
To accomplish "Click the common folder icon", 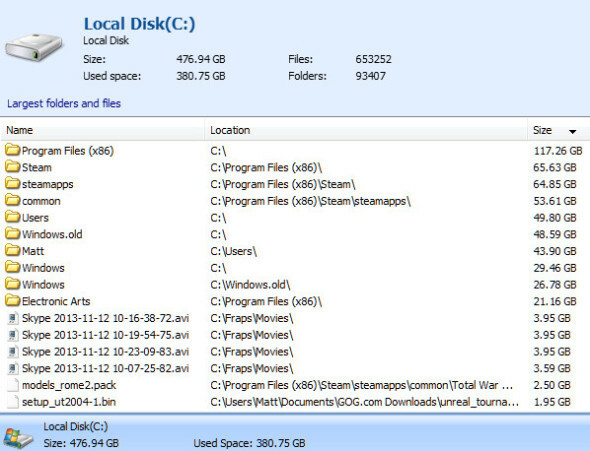I will [12, 200].
